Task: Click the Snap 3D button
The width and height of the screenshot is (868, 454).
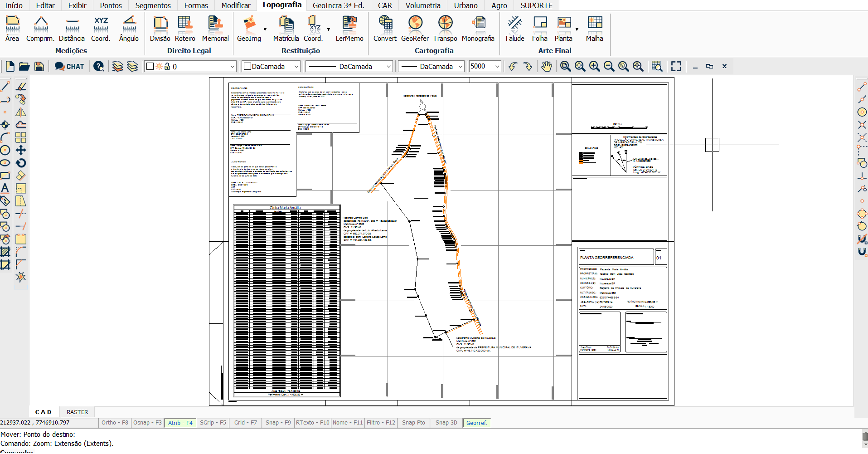Action: pyautogui.click(x=446, y=423)
